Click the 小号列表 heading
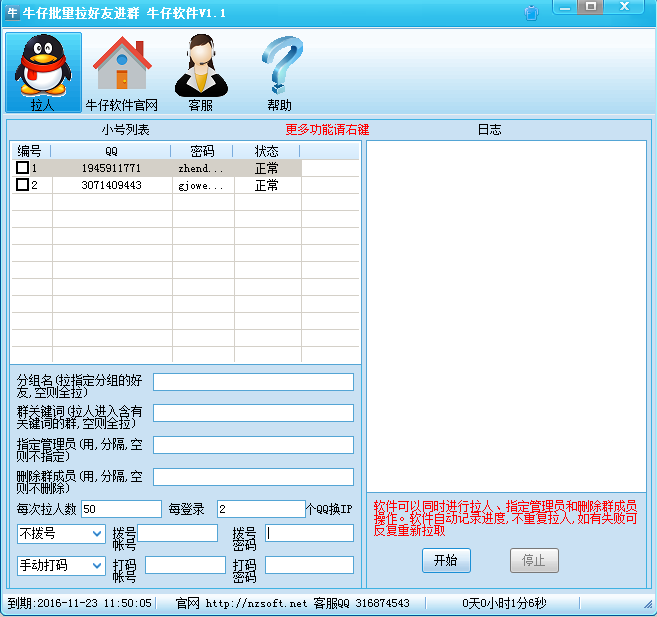Viewport: 657px width, 617px height. coord(125,129)
